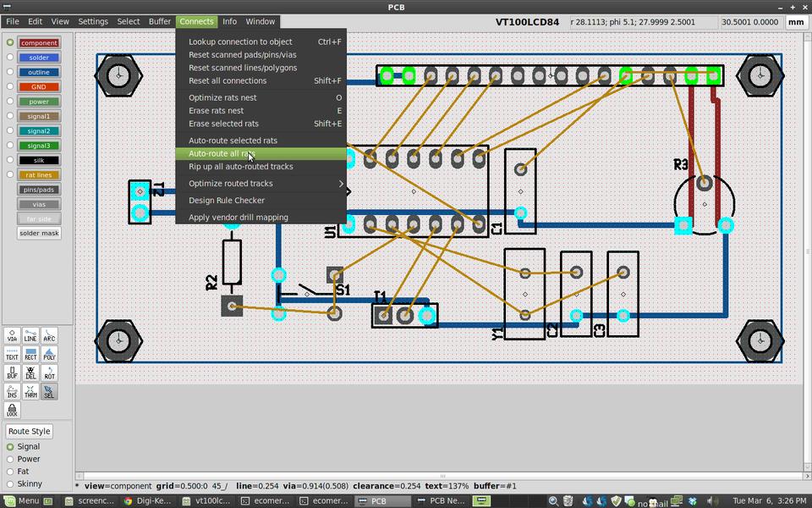
Task: Click the THRM thermal tool
Action: [x=30, y=390]
